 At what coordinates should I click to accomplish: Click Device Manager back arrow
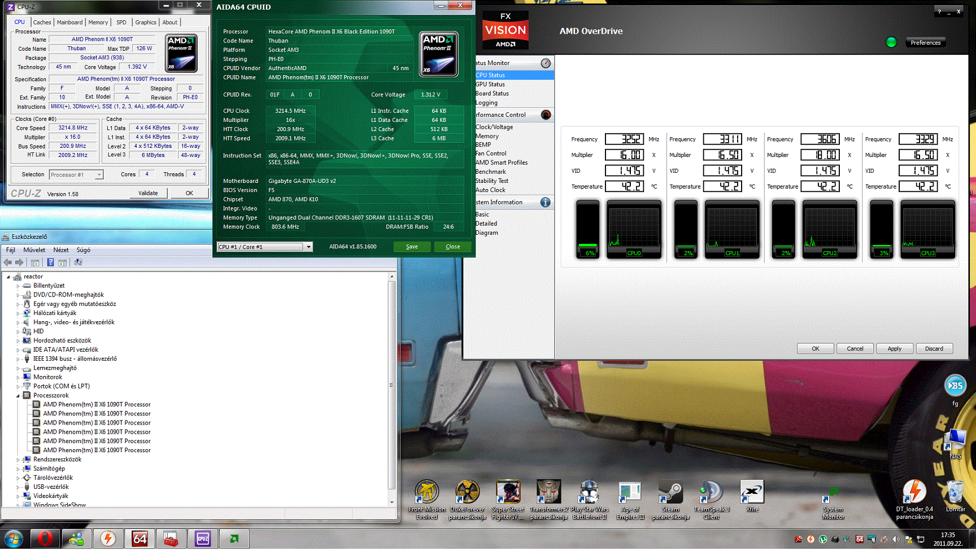[x=7, y=262]
